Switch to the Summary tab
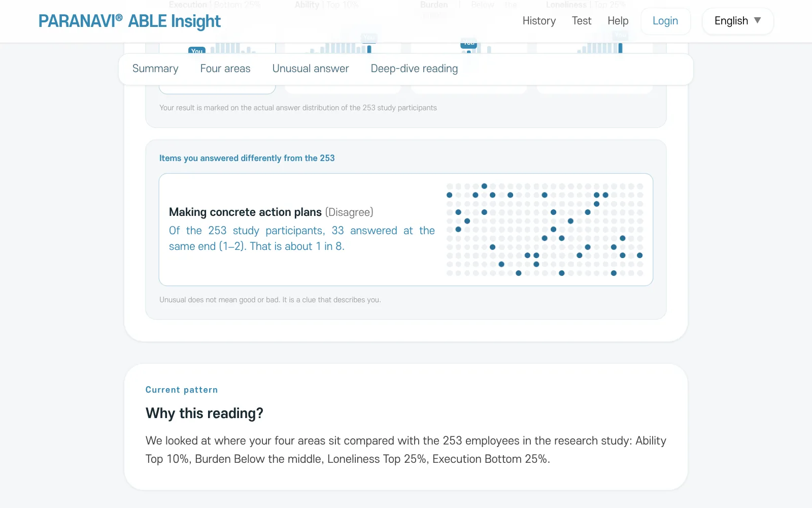The height and width of the screenshot is (508, 812). (155, 69)
